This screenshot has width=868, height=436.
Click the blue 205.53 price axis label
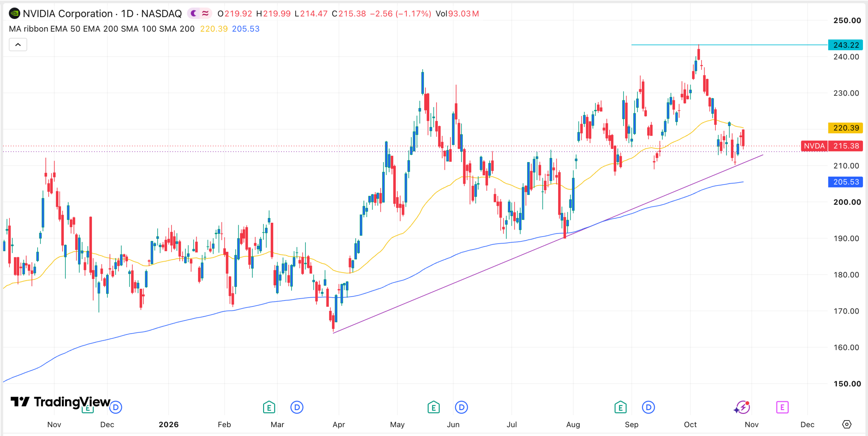pyautogui.click(x=846, y=182)
